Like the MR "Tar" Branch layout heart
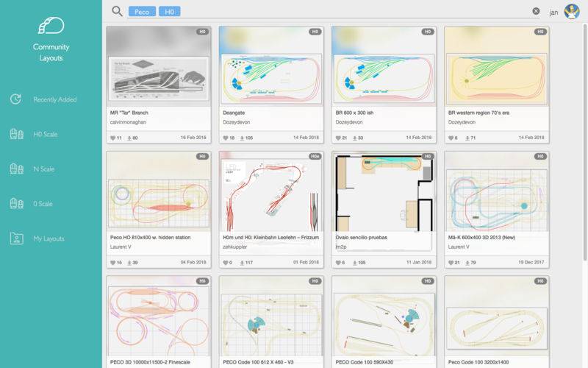This screenshot has height=368, width=588. (112, 138)
